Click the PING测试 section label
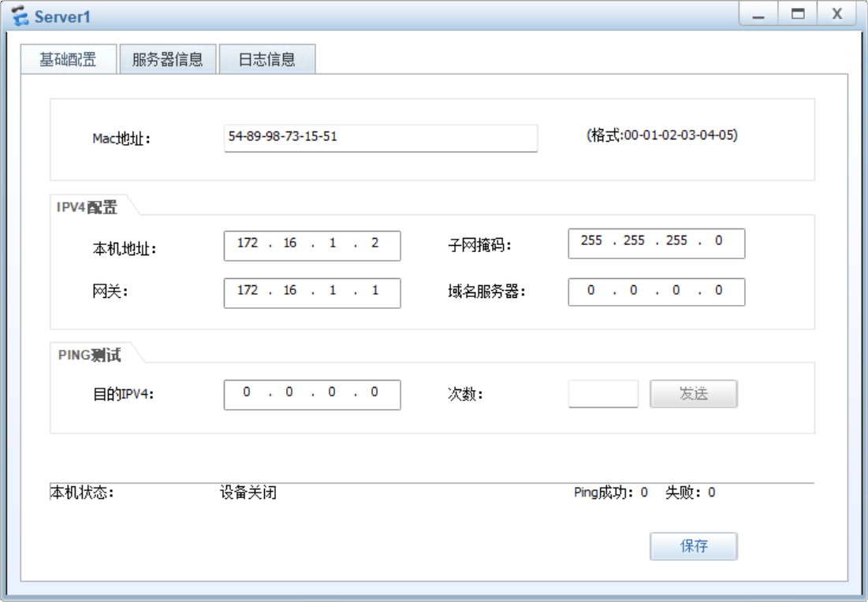The image size is (868, 602). point(90,355)
